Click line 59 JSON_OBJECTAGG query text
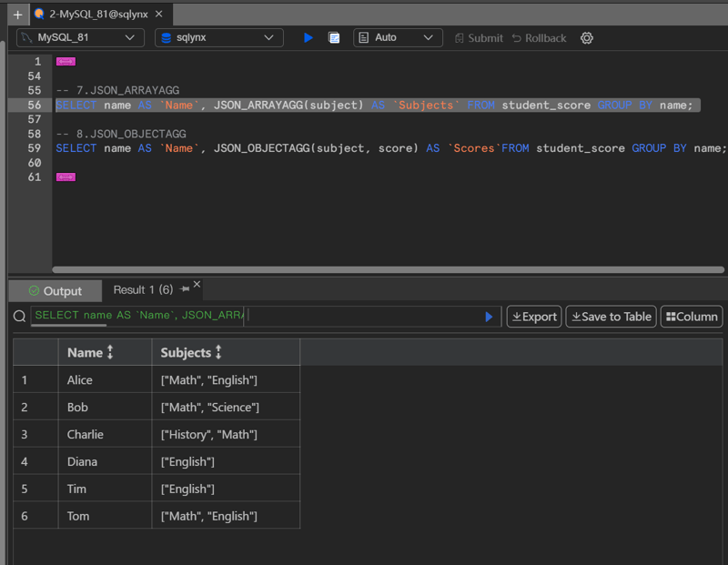Screen dimensions: 728x565 pos(391,148)
